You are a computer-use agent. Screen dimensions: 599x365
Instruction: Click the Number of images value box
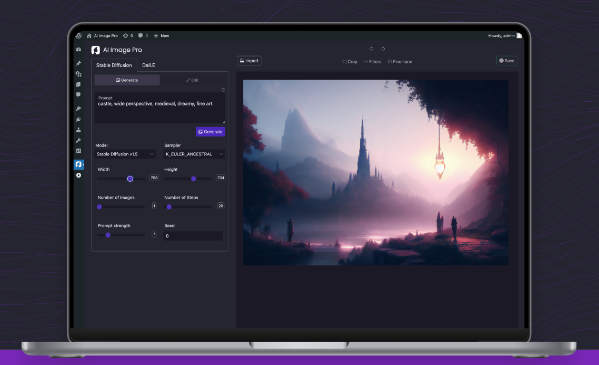tap(154, 206)
